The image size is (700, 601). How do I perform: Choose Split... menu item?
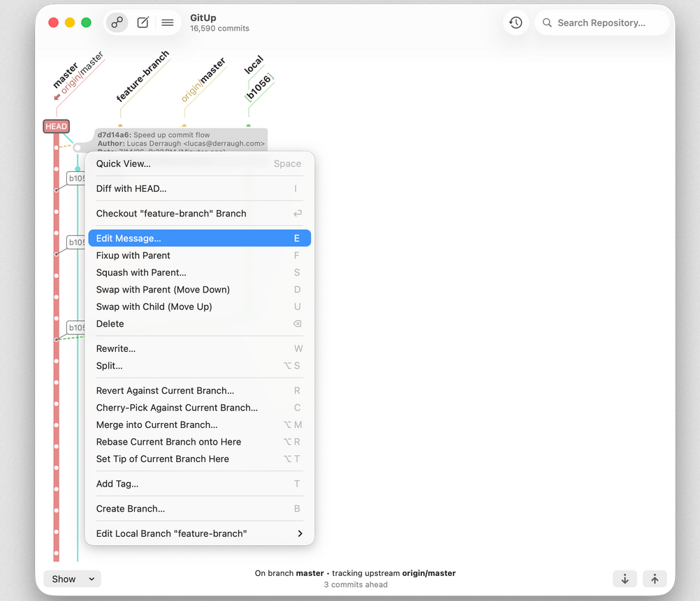200,366
